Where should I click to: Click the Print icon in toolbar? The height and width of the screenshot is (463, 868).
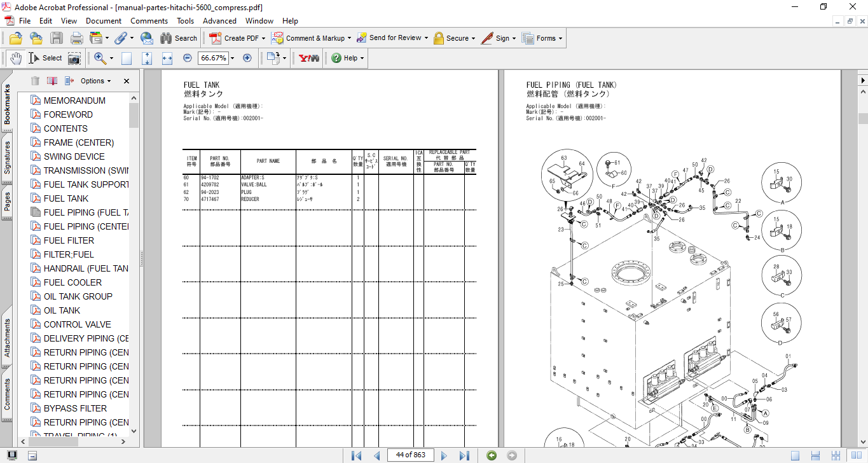(76, 38)
